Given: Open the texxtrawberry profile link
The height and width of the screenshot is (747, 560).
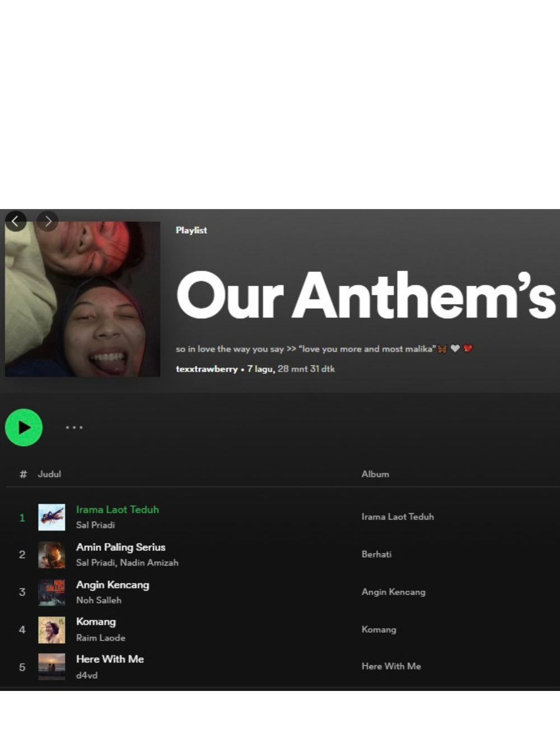Looking at the screenshot, I should pos(206,369).
